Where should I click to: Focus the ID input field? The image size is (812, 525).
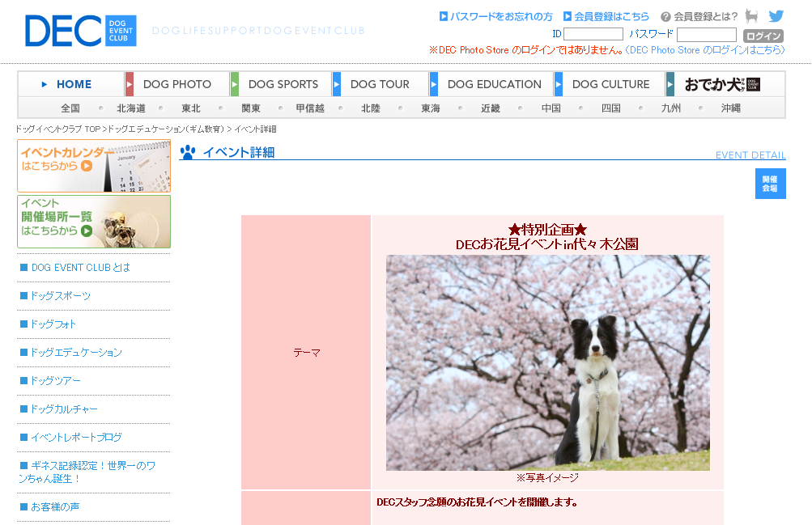point(593,34)
